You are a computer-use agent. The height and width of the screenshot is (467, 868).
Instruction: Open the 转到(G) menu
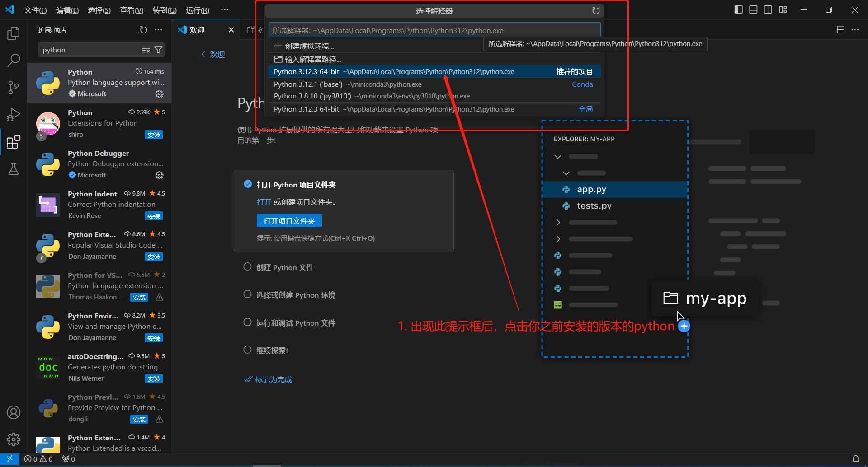165,10
